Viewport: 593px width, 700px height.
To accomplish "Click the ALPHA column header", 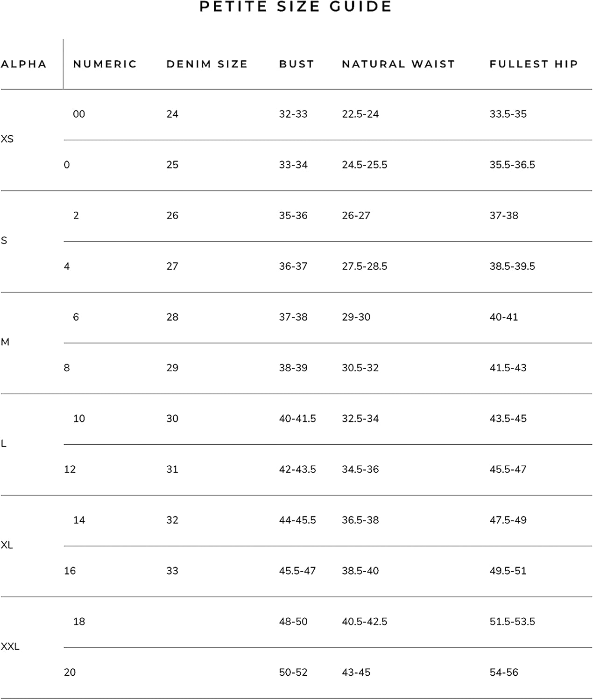I will [24, 64].
